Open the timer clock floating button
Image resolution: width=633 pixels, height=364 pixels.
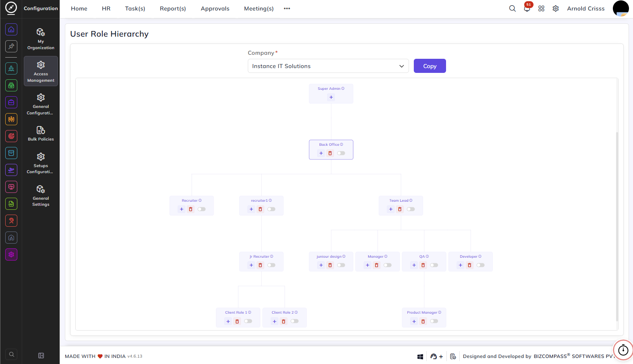click(x=623, y=350)
